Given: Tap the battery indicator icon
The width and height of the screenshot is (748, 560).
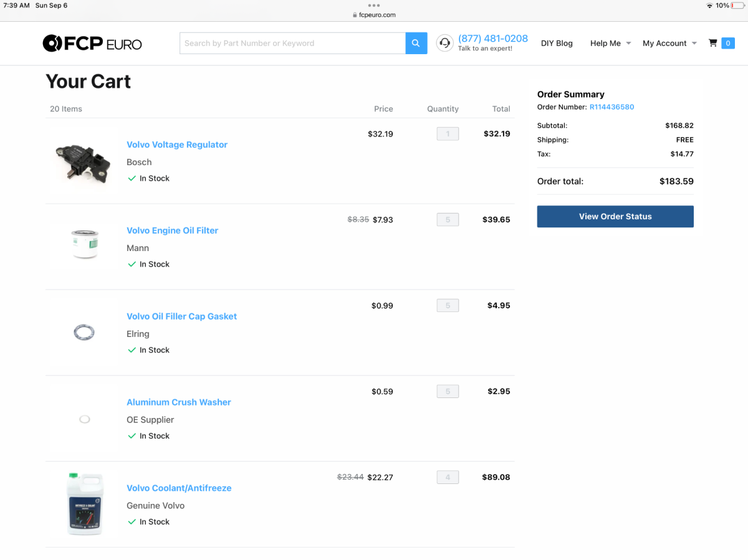Looking at the screenshot, I should pos(739,6).
